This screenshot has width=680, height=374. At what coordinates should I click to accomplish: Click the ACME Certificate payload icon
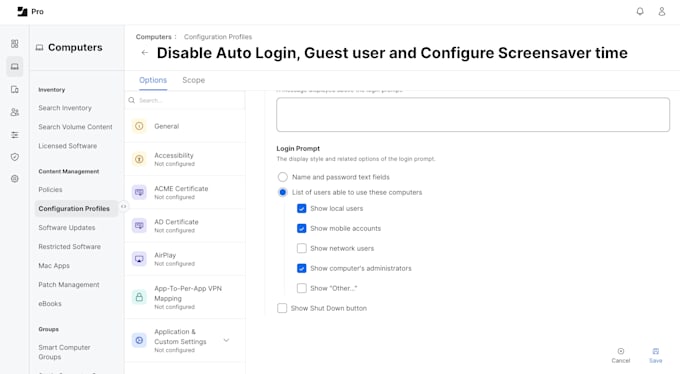click(139, 192)
